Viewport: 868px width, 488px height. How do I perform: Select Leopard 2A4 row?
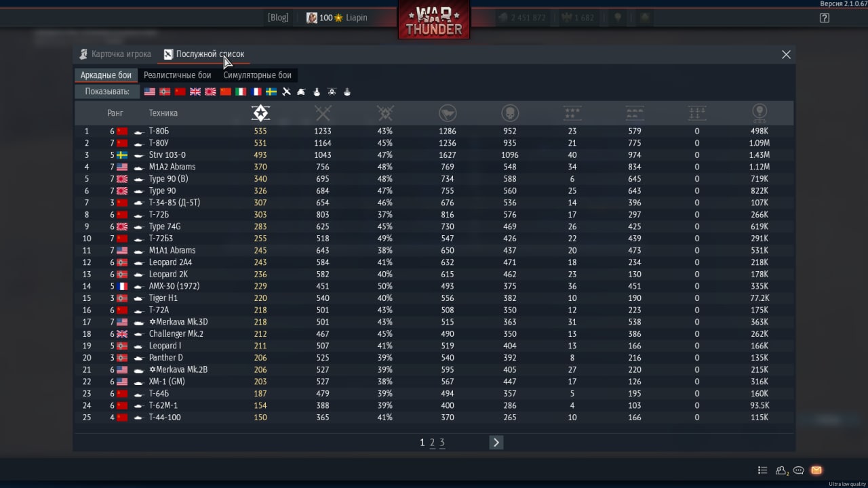(x=434, y=262)
